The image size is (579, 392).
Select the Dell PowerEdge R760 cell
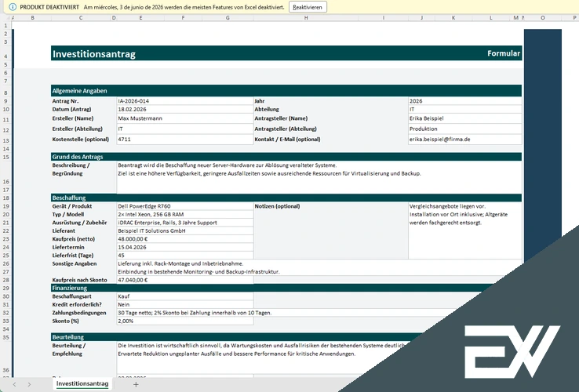pos(185,206)
